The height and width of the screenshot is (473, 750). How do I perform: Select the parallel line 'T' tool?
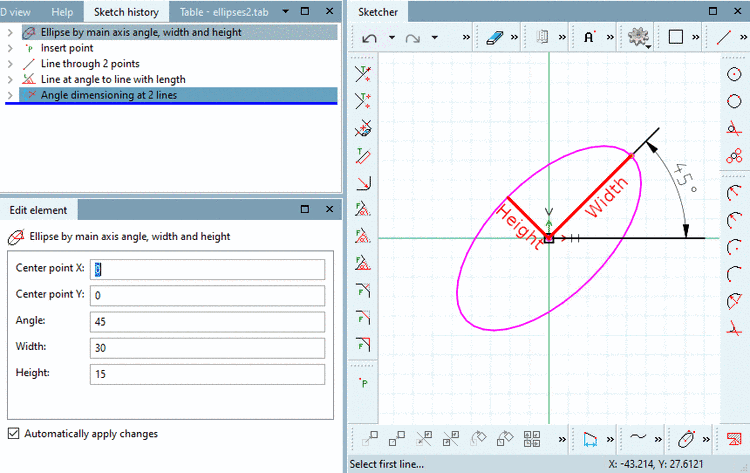363,155
